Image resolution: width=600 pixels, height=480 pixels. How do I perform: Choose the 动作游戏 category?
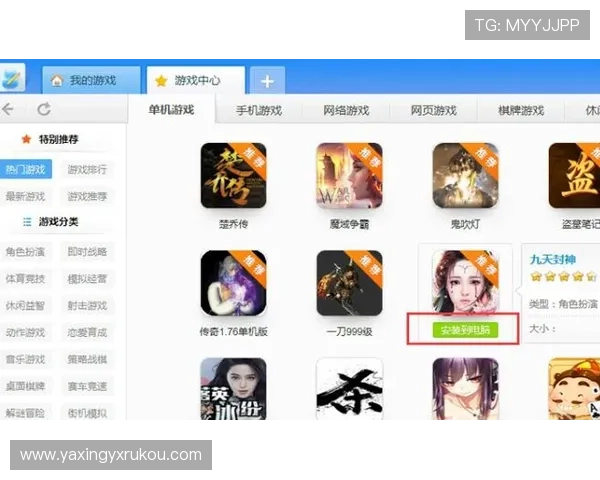25,332
